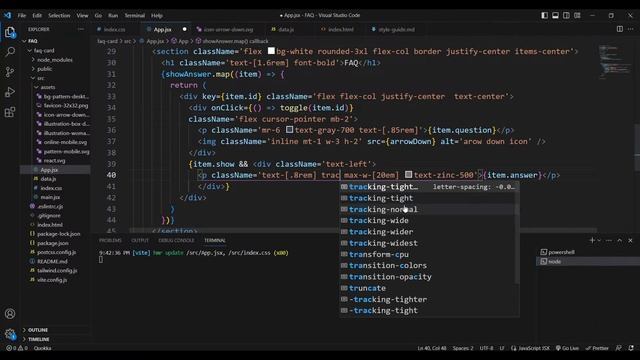The width and height of the screenshot is (640, 360).
Task: Expand the node_modules folder
Action: (x=55, y=60)
